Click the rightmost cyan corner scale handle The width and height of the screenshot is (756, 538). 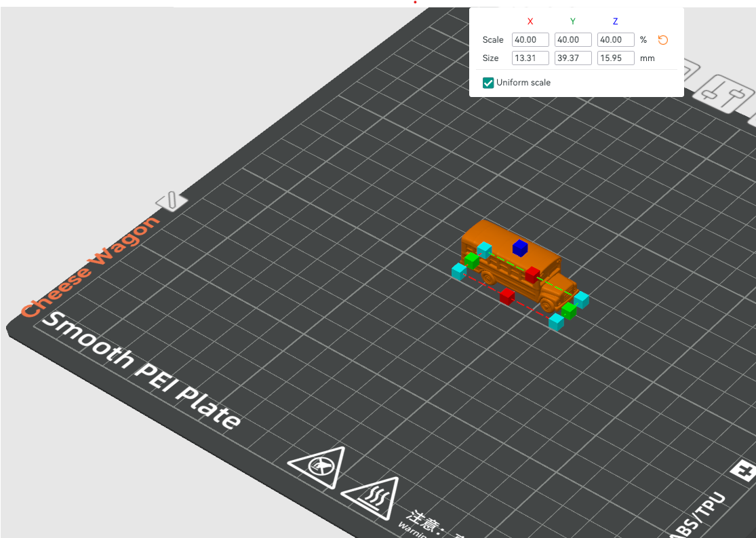click(582, 300)
